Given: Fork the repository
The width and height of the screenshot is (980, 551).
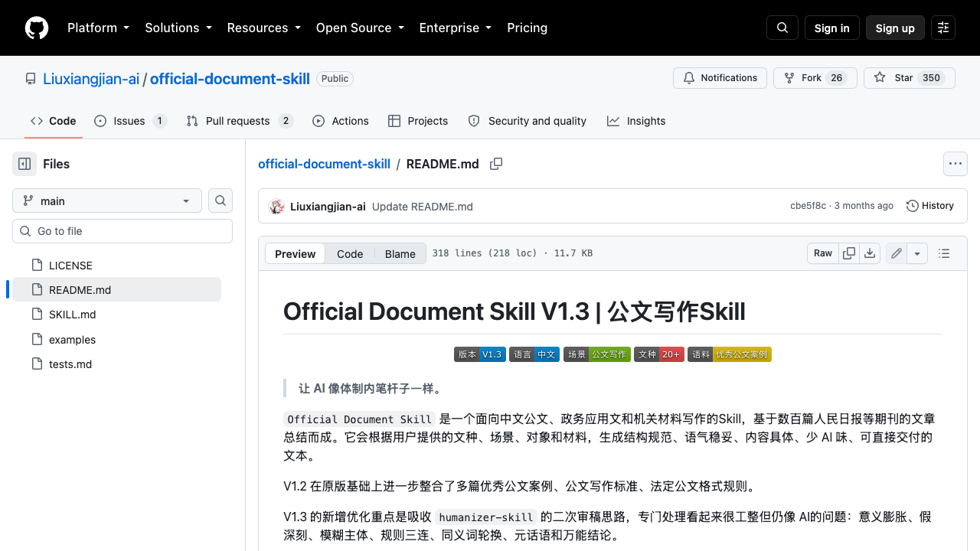Looking at the screenshot, I should pos(815,78).
